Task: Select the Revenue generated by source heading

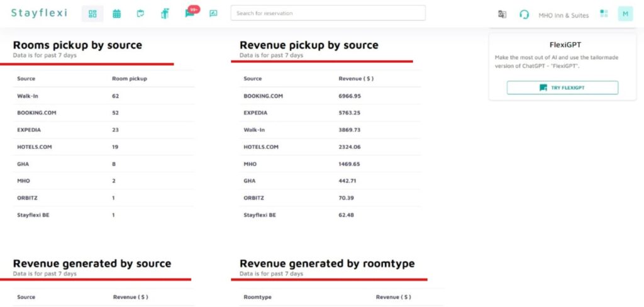Action: 92,263
